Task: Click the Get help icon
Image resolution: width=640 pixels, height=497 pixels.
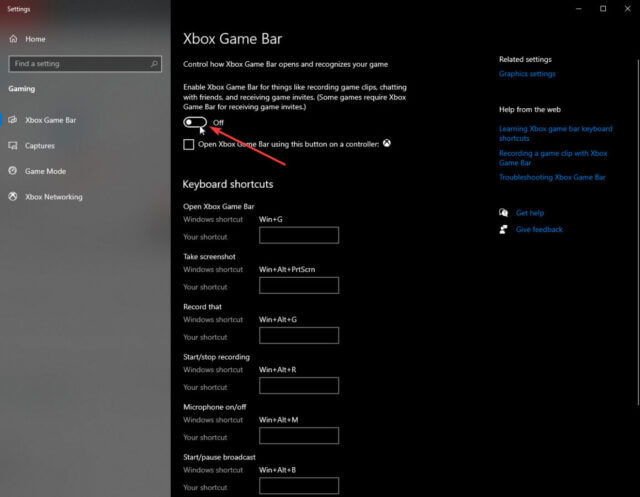Action: (504, 213)
